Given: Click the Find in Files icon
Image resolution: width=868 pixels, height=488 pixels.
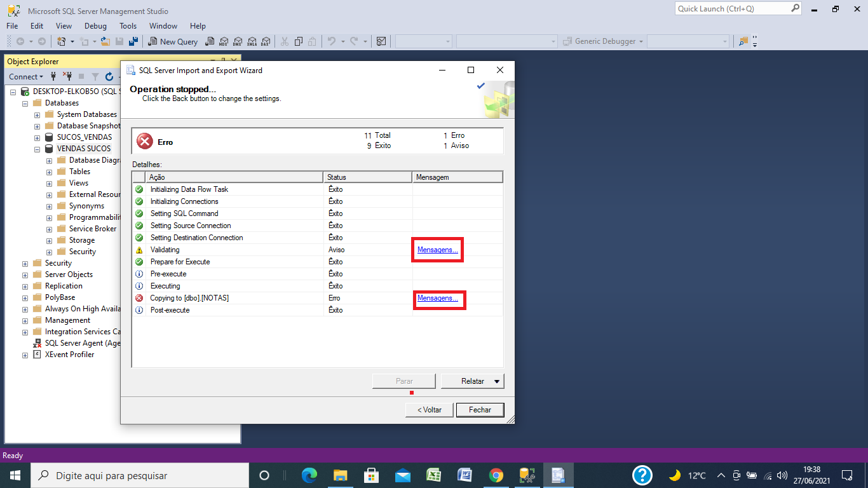Looking at the screenshot, I should (743, 41).
